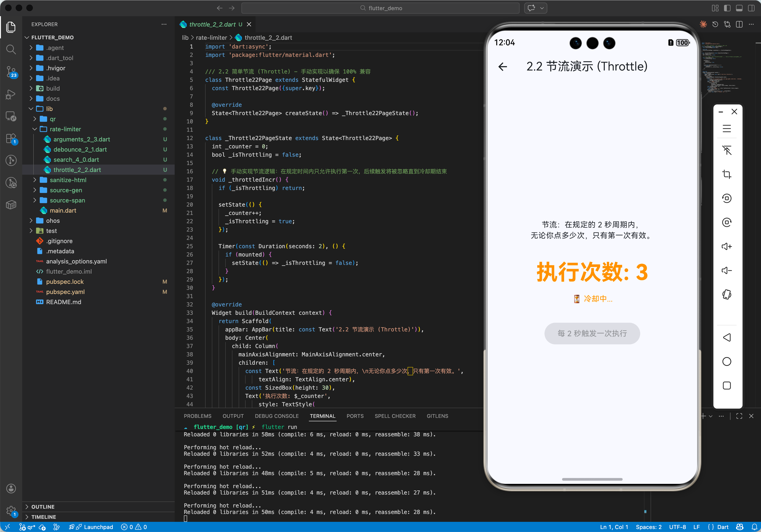Screen dimensions: 761x532
Task: Click the orange Flutter hot reload spark icon
Action: [x=703, y=24]
